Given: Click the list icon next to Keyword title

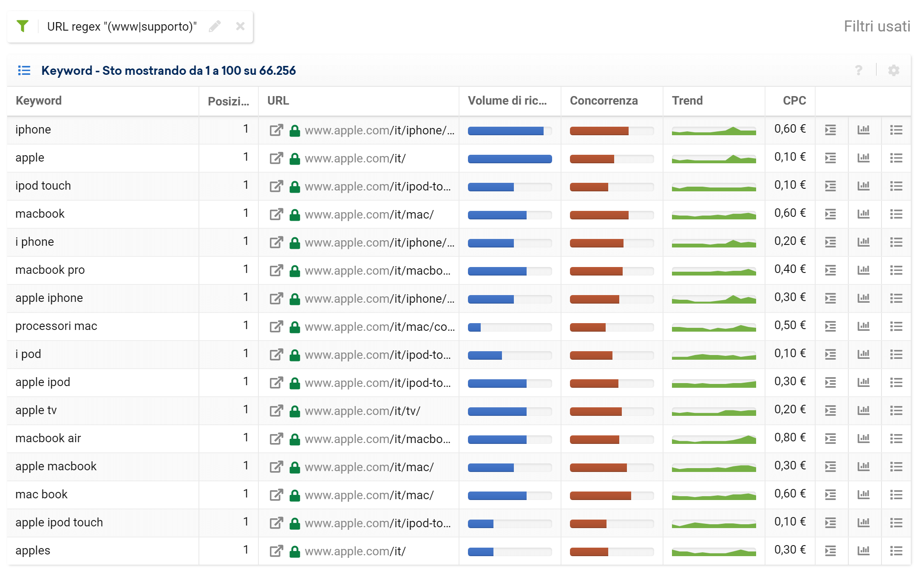Looking at the screenshot, I should (x=24, y=70).
